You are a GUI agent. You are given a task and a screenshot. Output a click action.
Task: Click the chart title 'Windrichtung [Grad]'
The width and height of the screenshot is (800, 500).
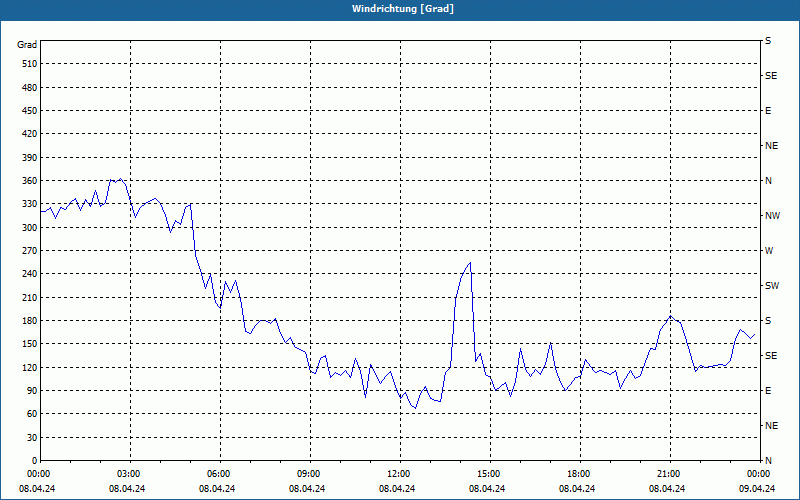pos(403,9)
